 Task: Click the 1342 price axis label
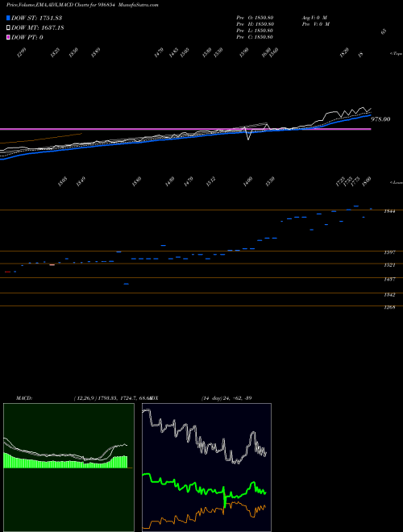click(389, 295)
